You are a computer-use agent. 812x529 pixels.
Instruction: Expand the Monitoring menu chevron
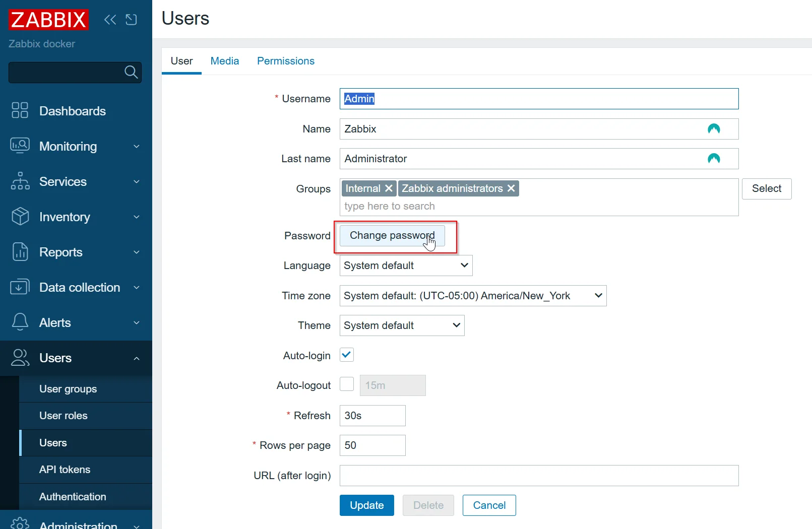pos(137,147)
